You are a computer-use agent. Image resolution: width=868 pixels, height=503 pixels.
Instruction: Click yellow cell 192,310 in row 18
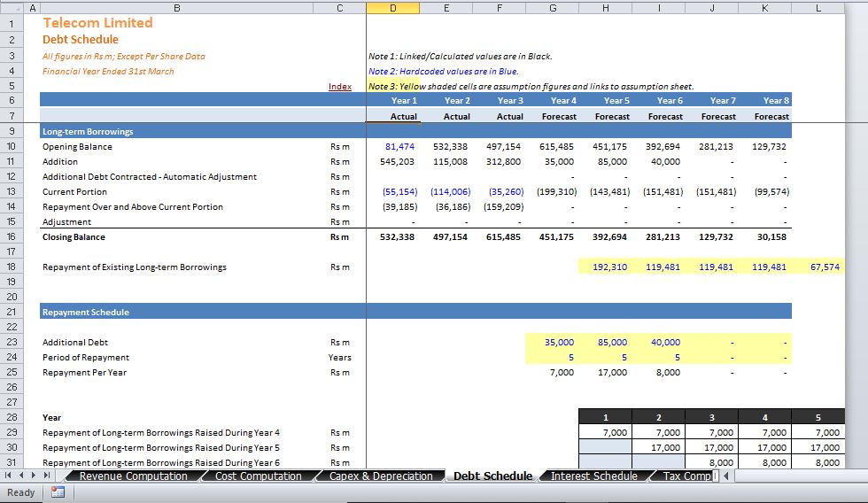coord(606,267)
